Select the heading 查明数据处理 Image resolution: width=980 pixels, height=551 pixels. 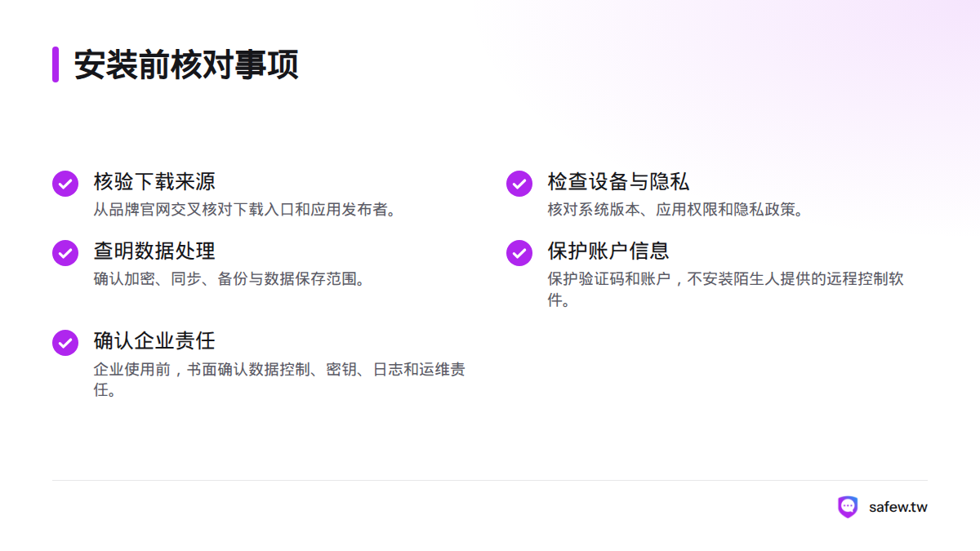[x=154, y=251]
